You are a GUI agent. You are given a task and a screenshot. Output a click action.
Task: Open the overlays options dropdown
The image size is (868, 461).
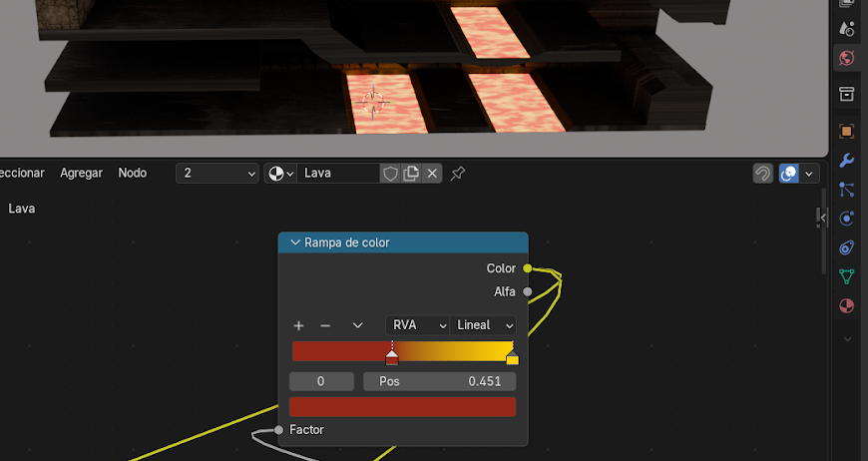[x=809, y=174]
